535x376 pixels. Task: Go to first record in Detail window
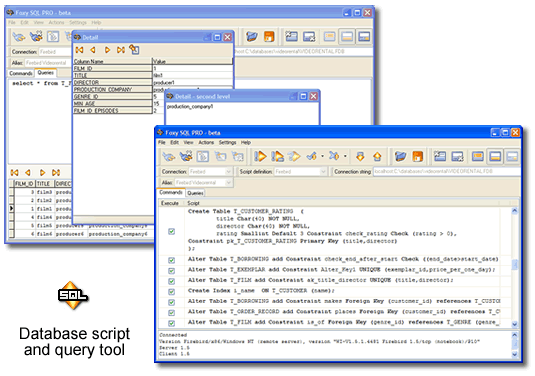pos(79,50)
